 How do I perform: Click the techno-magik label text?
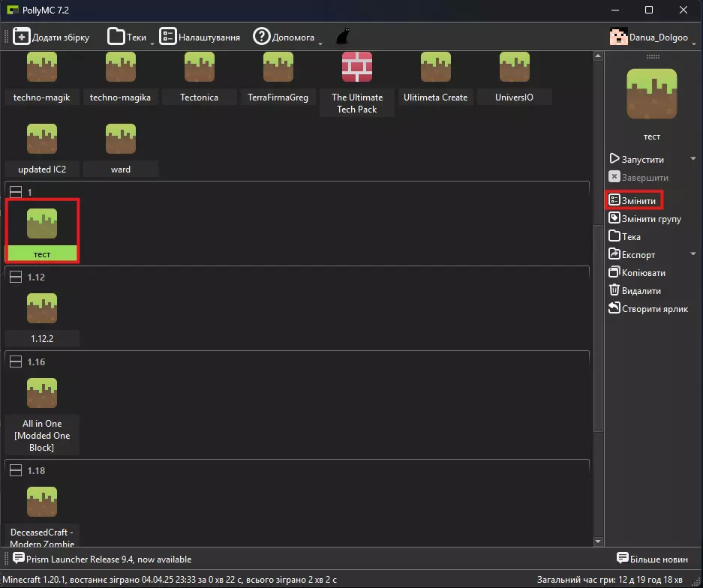pyautogui.click(x=42, y=97)
